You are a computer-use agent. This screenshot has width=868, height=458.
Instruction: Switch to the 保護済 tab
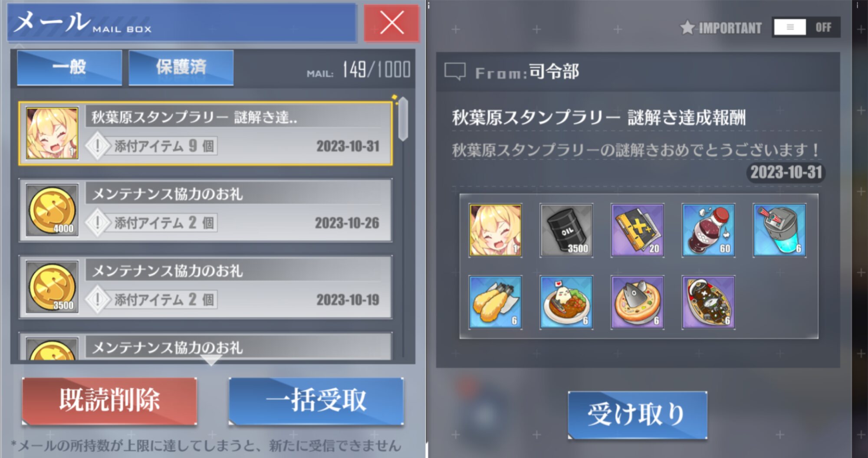coord(181,67)
